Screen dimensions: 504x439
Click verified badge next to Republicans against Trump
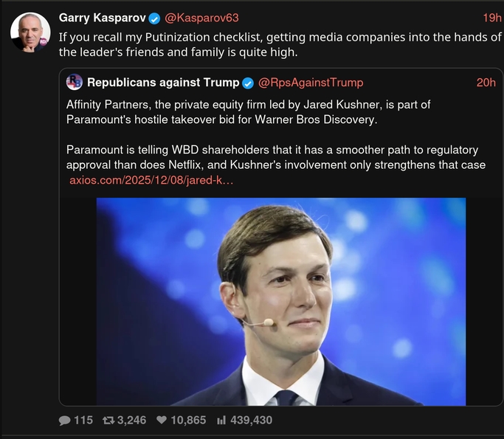pyautogui.click(x=249, y=83)
